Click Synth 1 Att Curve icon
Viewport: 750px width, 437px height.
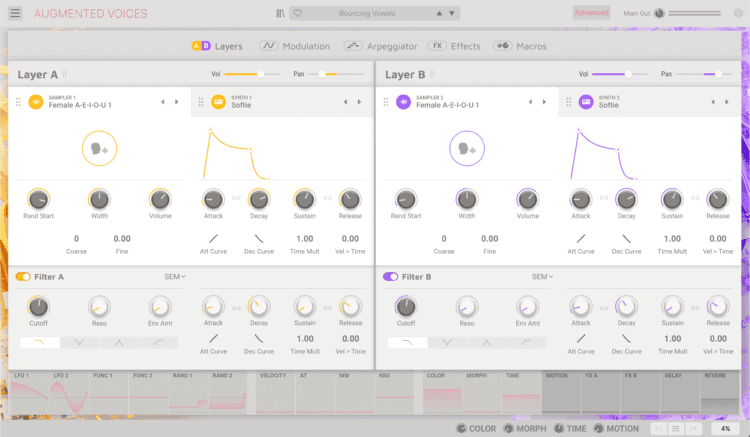tap(213, 239)
